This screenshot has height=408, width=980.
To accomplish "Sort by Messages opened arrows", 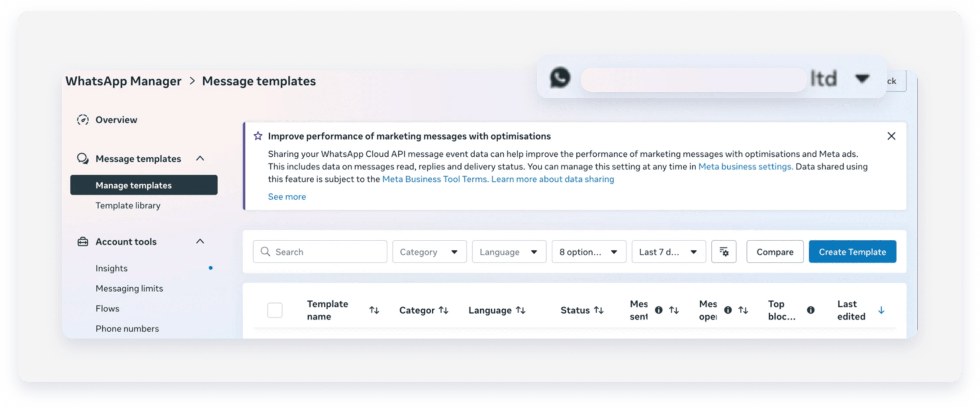I will tap(743, 310).
